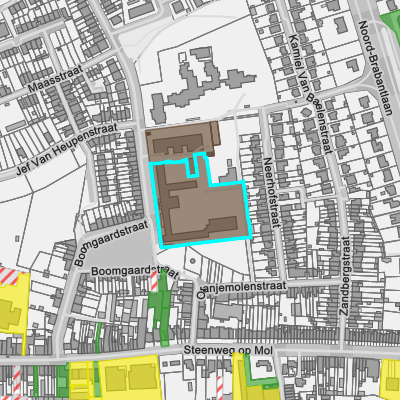Select the diagonal Boomgaardstraat label
Screen dimensions: 400x400
[111, 243]
